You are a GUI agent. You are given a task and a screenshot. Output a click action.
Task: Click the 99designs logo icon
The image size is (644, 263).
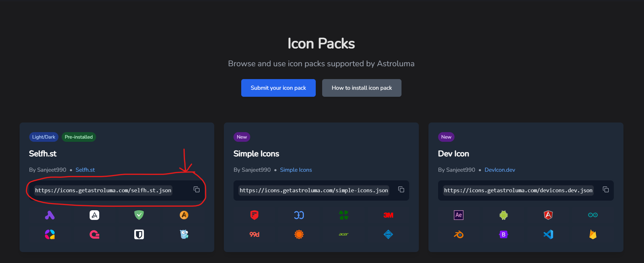[254, 234]
